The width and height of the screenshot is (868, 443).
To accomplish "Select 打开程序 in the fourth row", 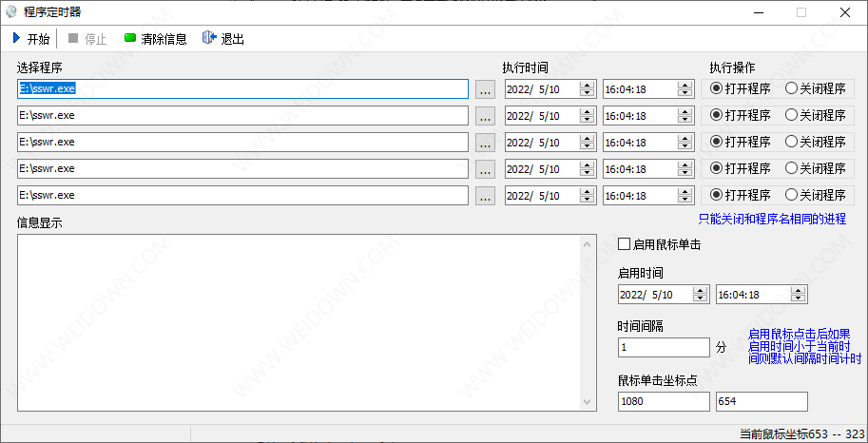I will coord(740,168).
